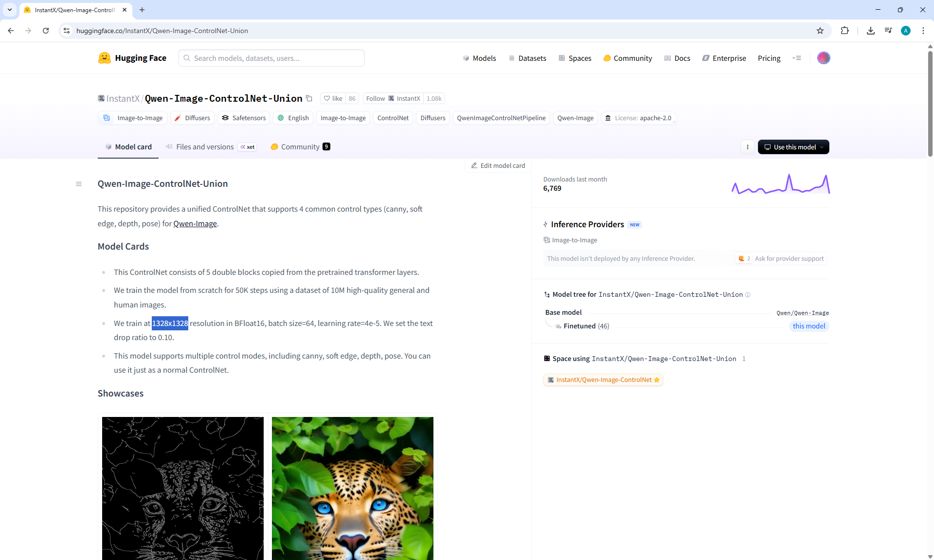
Task: Open the user profile avatar
Action: click(x=823, y=58)
